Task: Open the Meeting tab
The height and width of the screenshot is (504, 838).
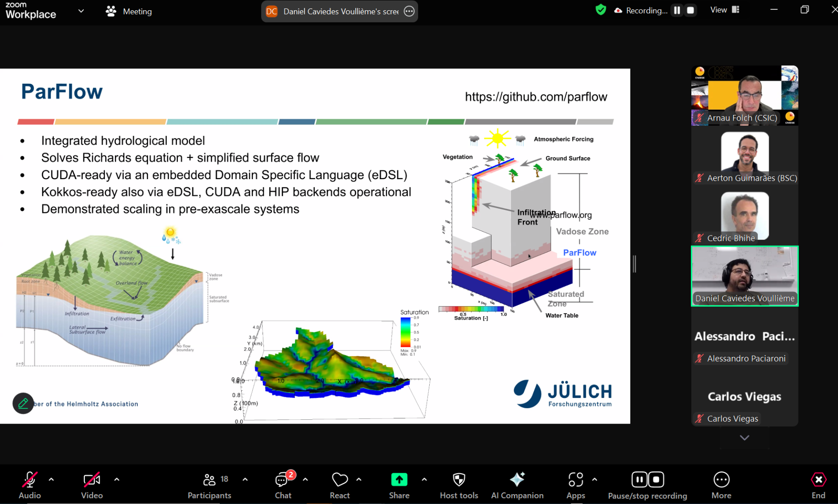Action: coord(129,11)
